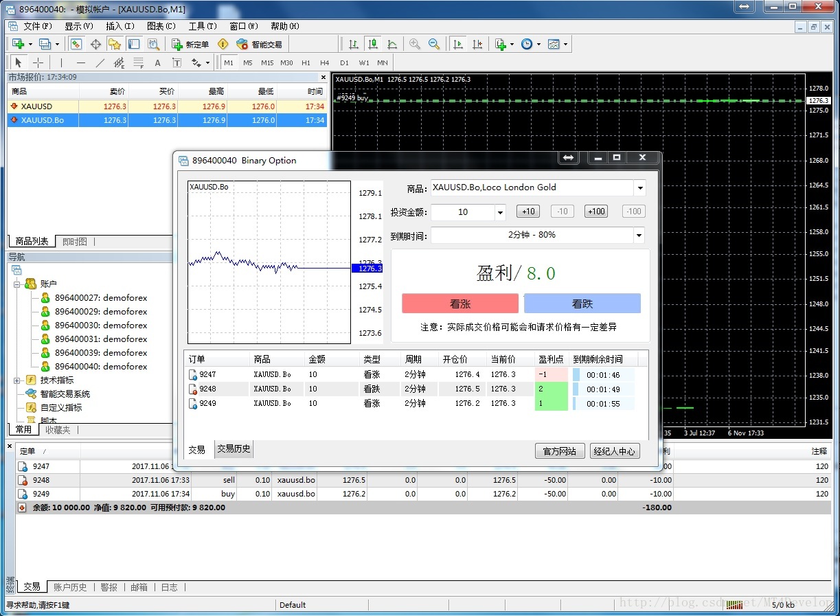Click the new chart toolbar icon
This screenshot has width=840, height=616.
pyautogui.click(x=18, y=44)
